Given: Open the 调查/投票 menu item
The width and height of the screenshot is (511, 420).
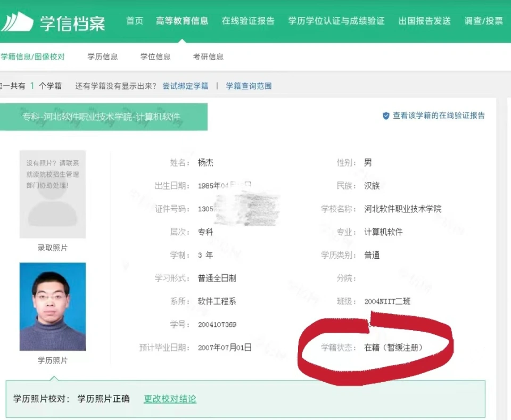Looking at the screenshot, I should pyautogui.click(x=484, y=21).
